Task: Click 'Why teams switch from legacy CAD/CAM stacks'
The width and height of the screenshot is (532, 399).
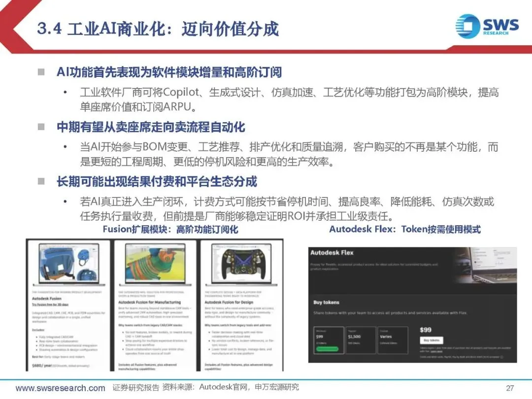Action: 150,325
